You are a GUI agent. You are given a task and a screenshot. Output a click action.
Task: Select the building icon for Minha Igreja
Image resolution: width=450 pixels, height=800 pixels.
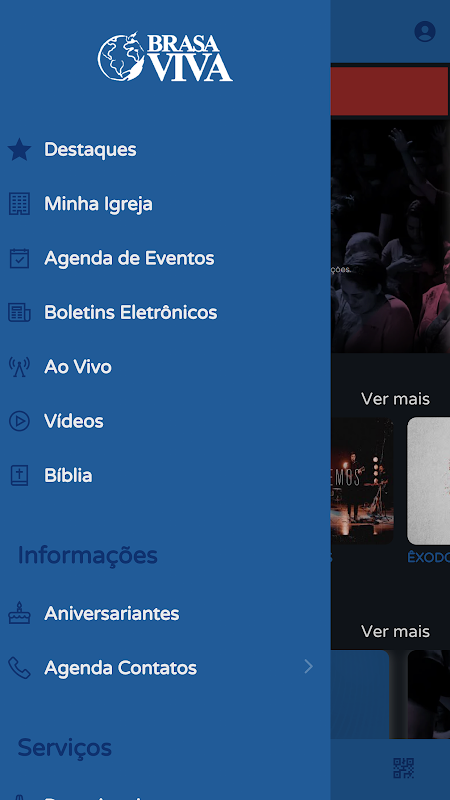pyautogui.click(x=19, y=204)
